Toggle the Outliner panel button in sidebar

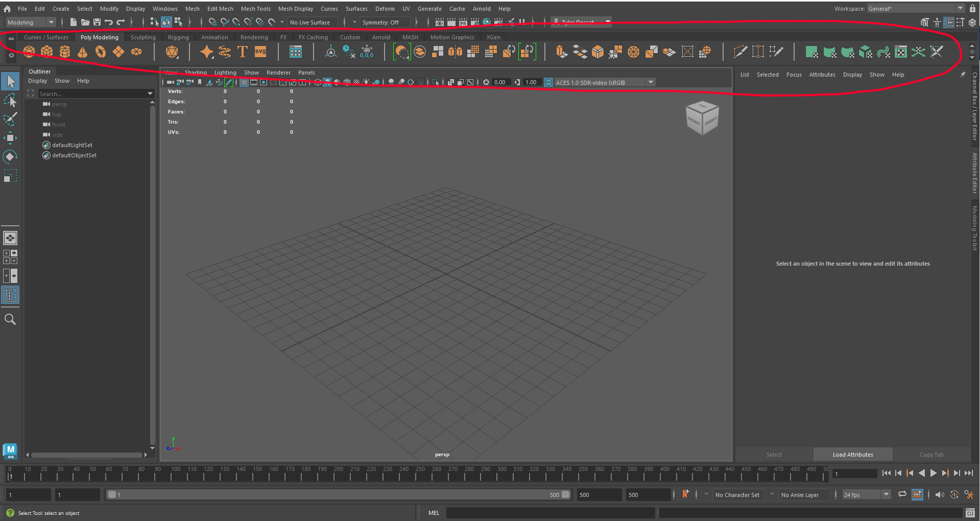(x=10, y=295)
